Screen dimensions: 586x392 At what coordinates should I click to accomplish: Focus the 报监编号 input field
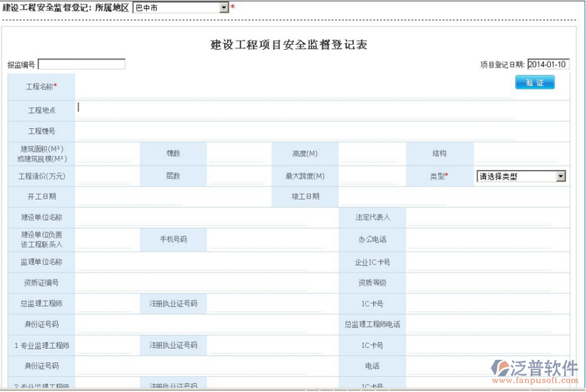(81, 64)
